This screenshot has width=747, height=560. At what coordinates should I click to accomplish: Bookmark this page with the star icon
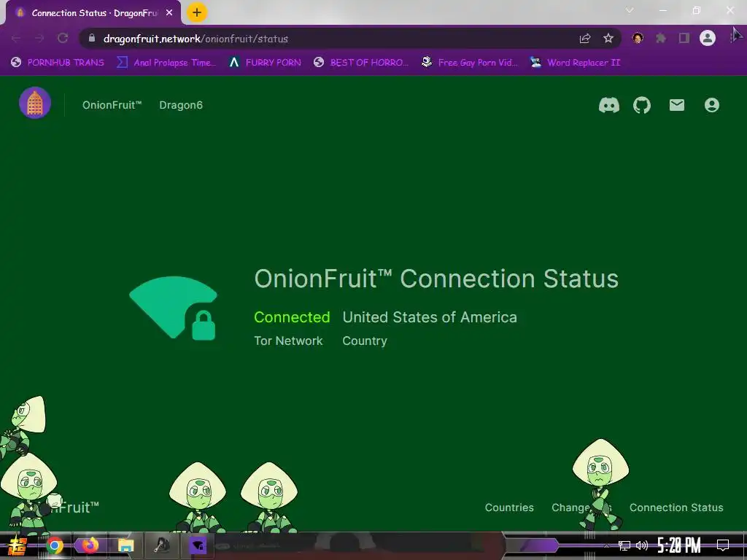608,39
